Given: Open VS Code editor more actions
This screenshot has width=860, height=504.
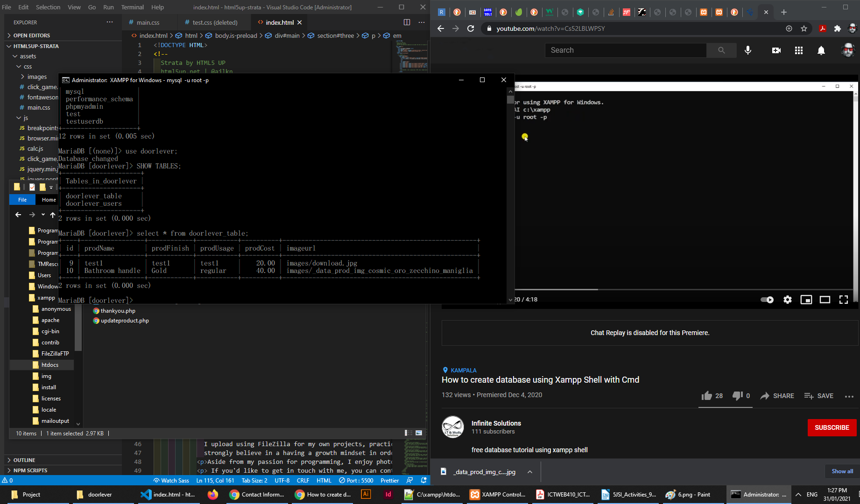Looking at the screenshot, I should click(422, 22).
